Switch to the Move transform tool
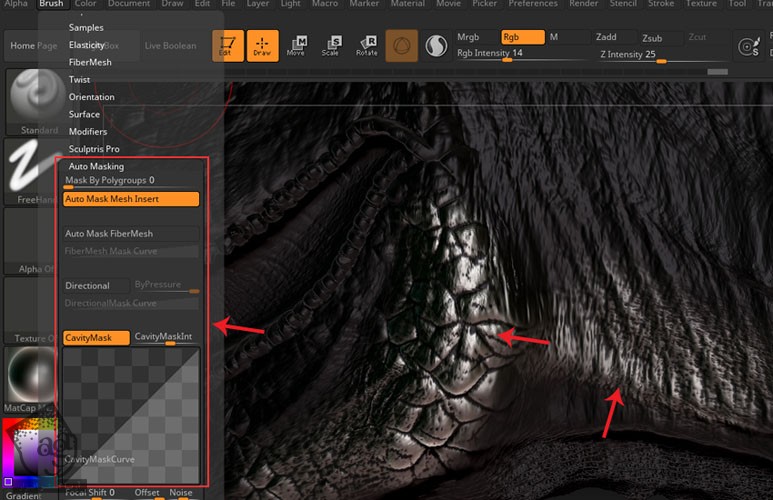The image size is (773, 500). point(296,45)
